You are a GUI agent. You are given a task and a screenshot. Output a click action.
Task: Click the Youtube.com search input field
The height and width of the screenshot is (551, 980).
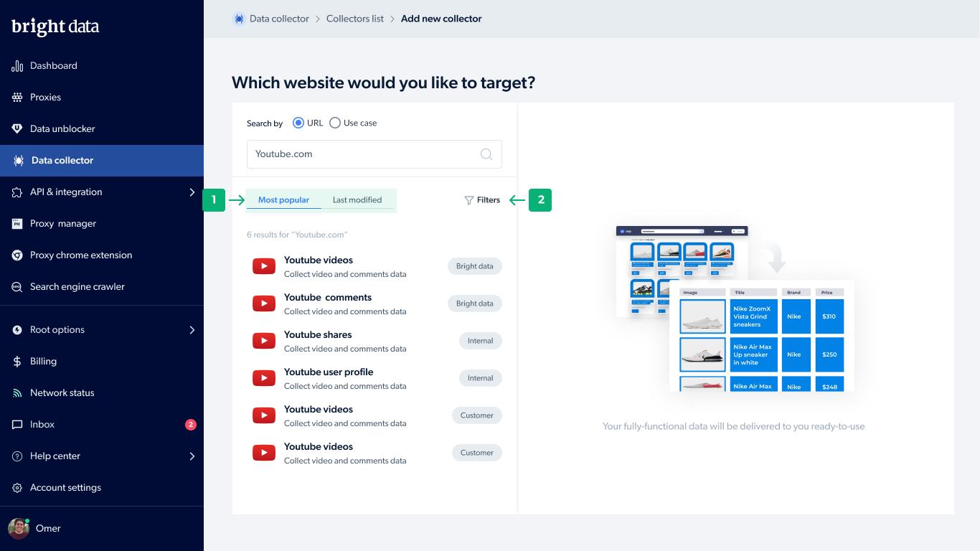click(x=374, y=154)
